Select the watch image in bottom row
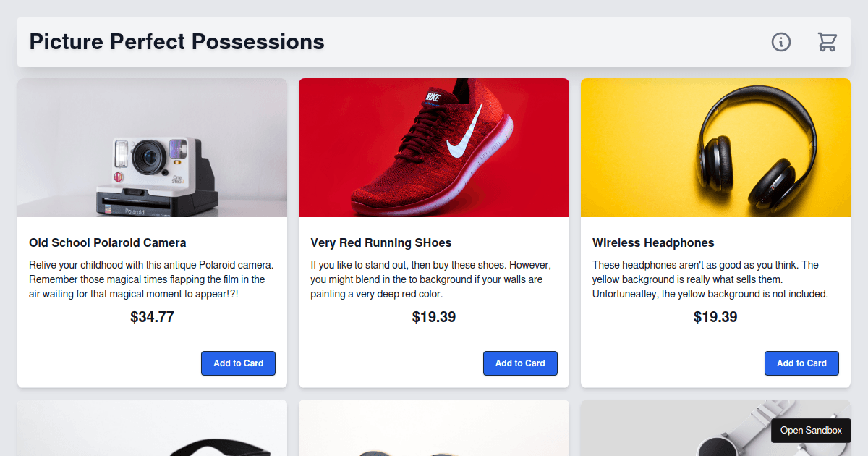 tap(715, 428)
